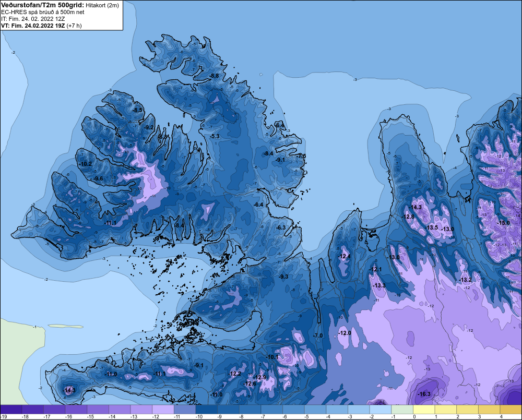Click the -12.4 temperature label
The width and height of the screenshot is (522, 420).
click(x=344, y=256)
